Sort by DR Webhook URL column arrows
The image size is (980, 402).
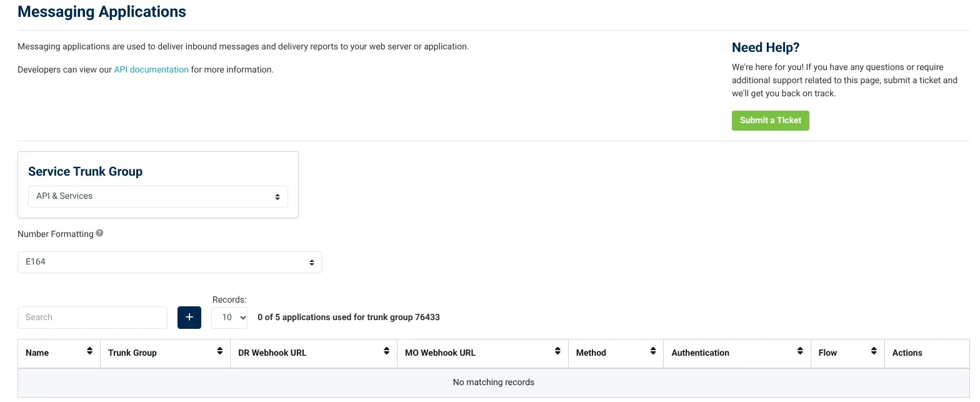coord(386,352)
